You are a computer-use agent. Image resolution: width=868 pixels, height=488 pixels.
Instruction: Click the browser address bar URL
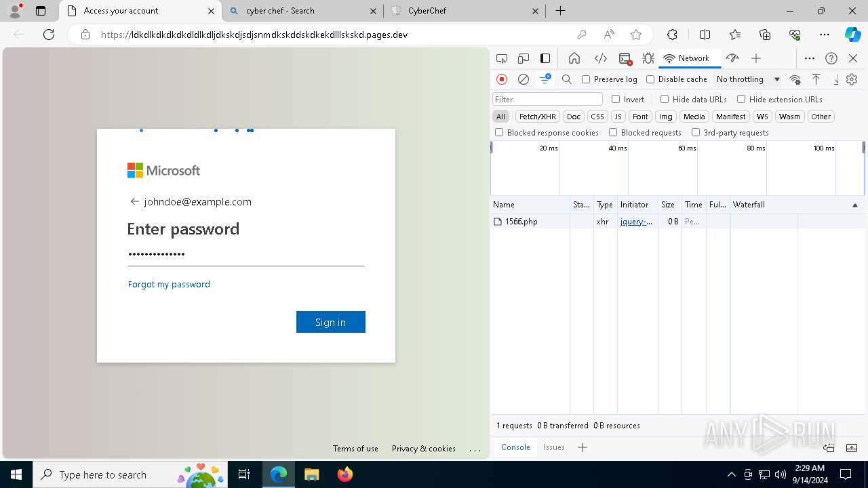(254, 35)
